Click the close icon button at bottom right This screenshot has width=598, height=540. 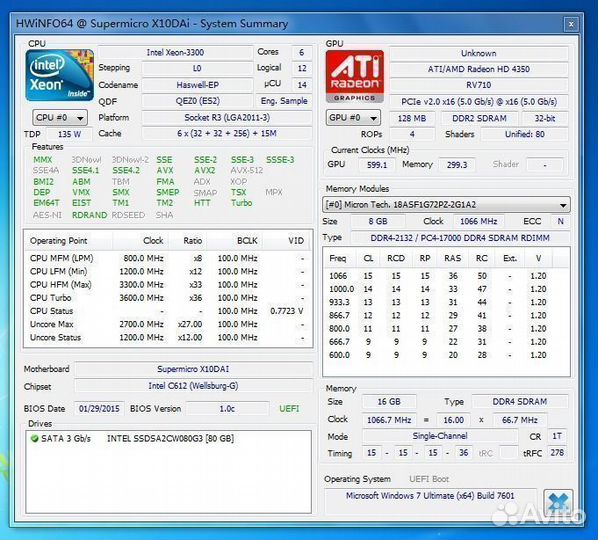[x=558, y=503]
